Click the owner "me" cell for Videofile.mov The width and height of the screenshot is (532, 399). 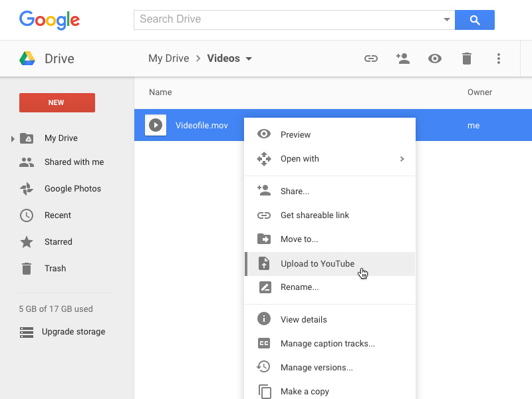click(x=473, y=126)
